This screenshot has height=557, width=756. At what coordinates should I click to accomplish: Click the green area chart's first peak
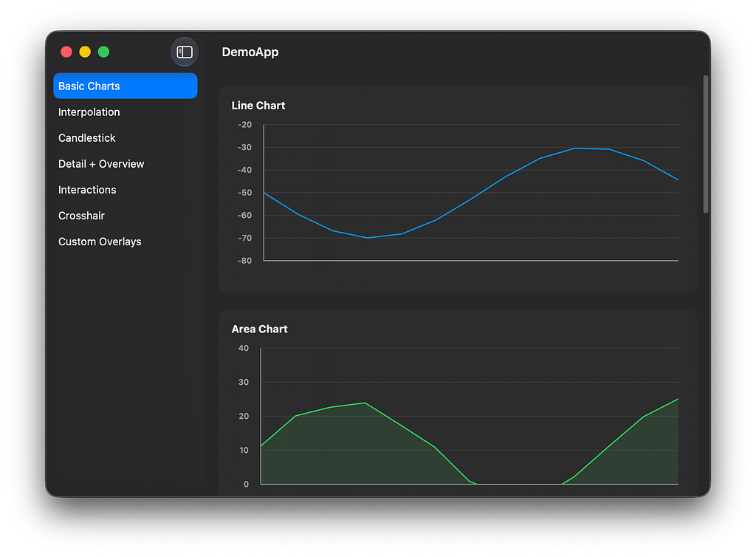(x=365, y=403)
